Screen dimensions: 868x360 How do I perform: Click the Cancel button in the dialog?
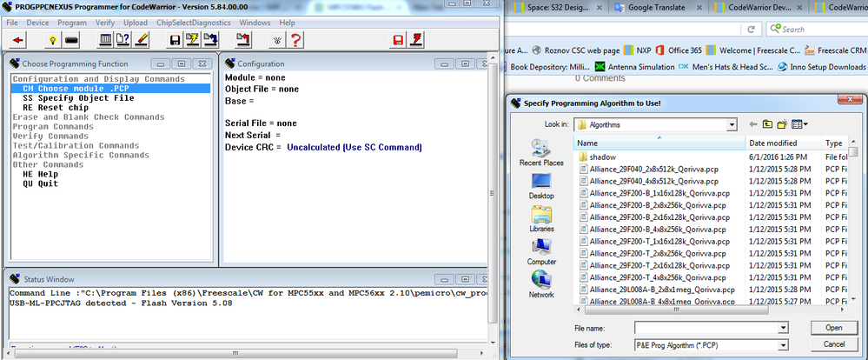[833, 344]
